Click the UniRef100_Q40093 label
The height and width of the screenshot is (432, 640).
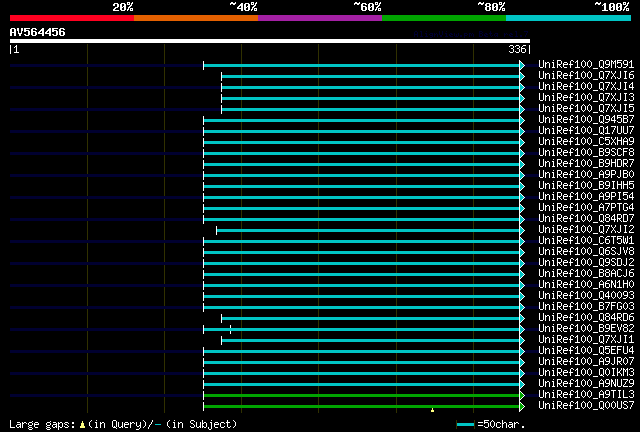[x=586, y=296]
